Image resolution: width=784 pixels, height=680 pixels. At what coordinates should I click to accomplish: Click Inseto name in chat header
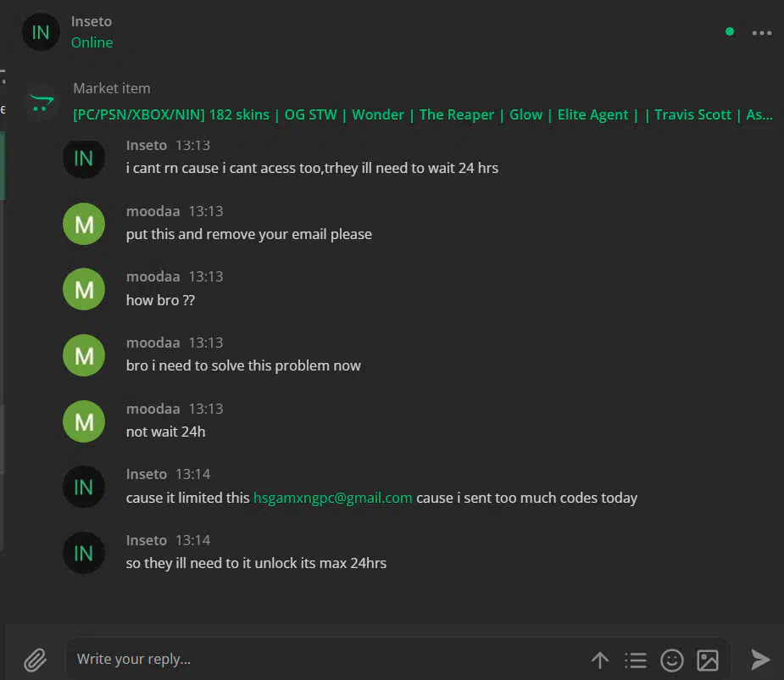click(x=92, y=21)
